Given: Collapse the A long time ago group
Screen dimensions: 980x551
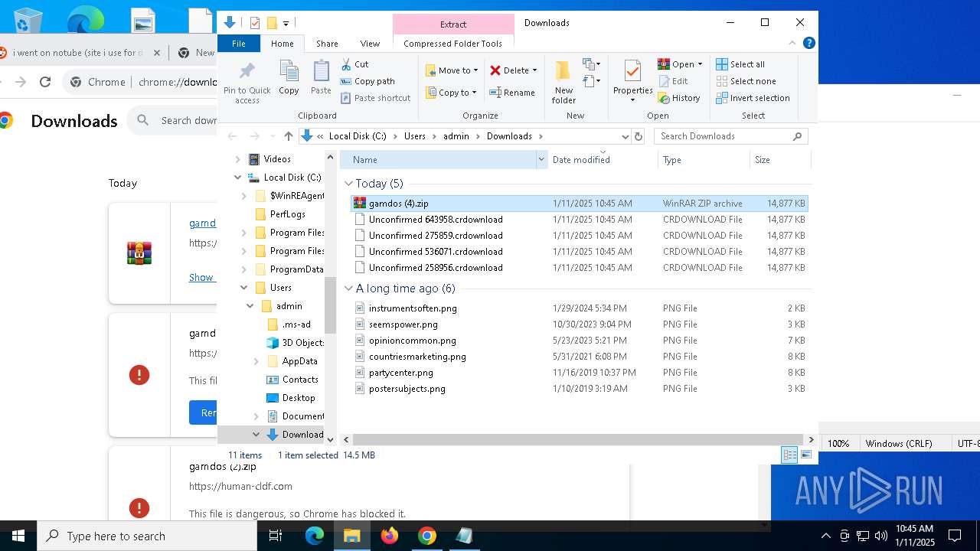Looking at the screenshot, I should pos(348,289).
